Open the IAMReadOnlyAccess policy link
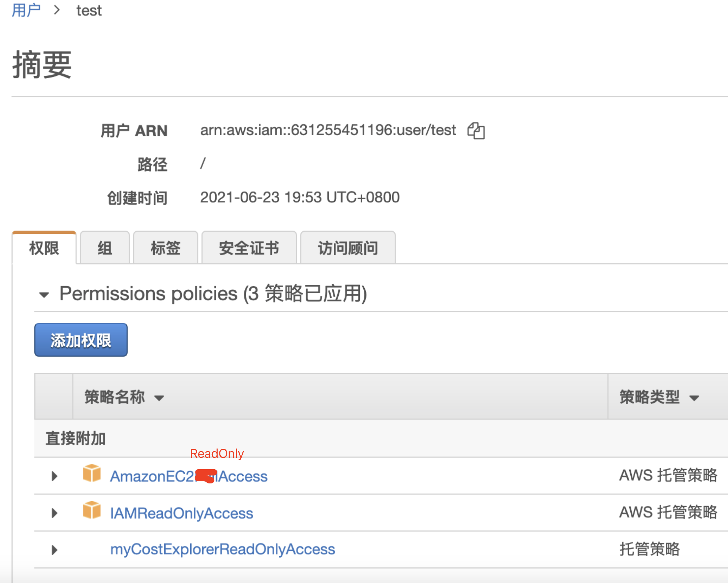 pos(181,513)
